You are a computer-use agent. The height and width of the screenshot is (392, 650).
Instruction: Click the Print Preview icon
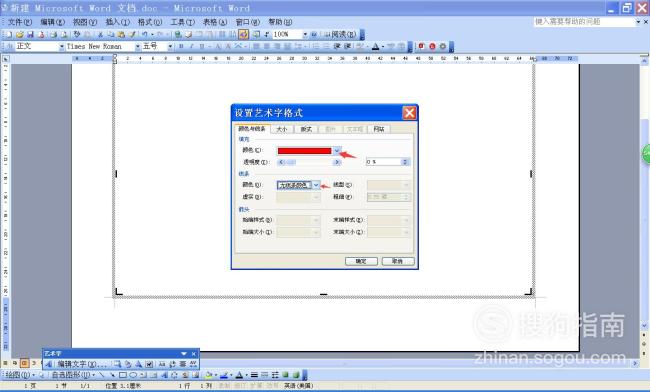(x=64, y=34)
